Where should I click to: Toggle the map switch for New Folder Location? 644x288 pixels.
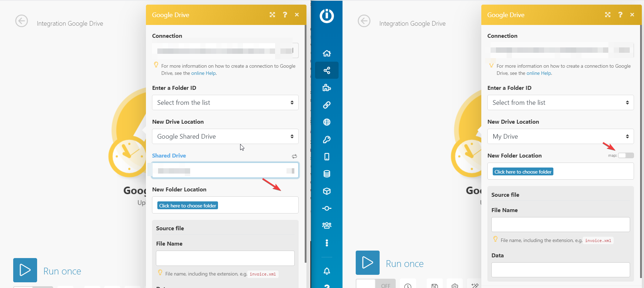626,155
